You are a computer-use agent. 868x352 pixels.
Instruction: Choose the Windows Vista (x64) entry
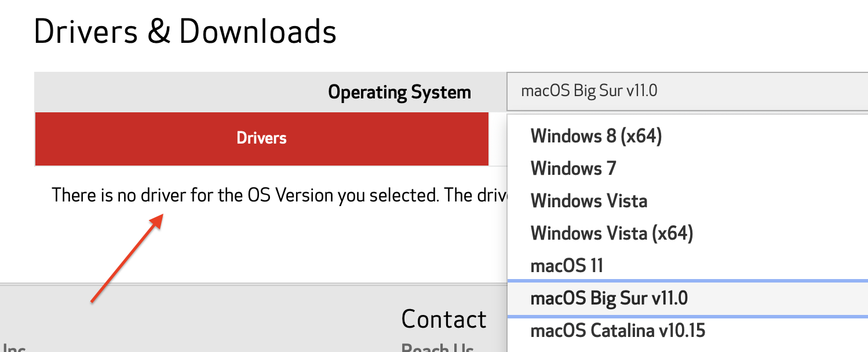(x=611, y=233)
